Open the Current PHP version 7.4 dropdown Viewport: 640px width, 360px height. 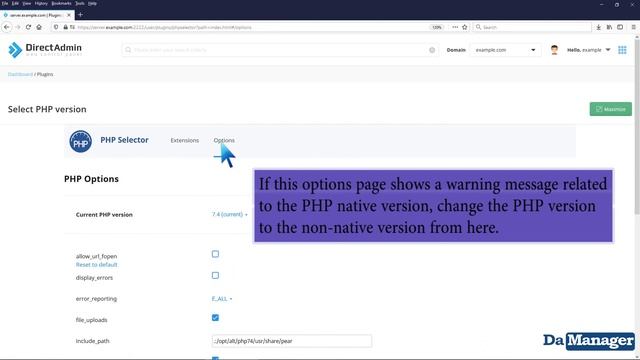pos(229,214)
